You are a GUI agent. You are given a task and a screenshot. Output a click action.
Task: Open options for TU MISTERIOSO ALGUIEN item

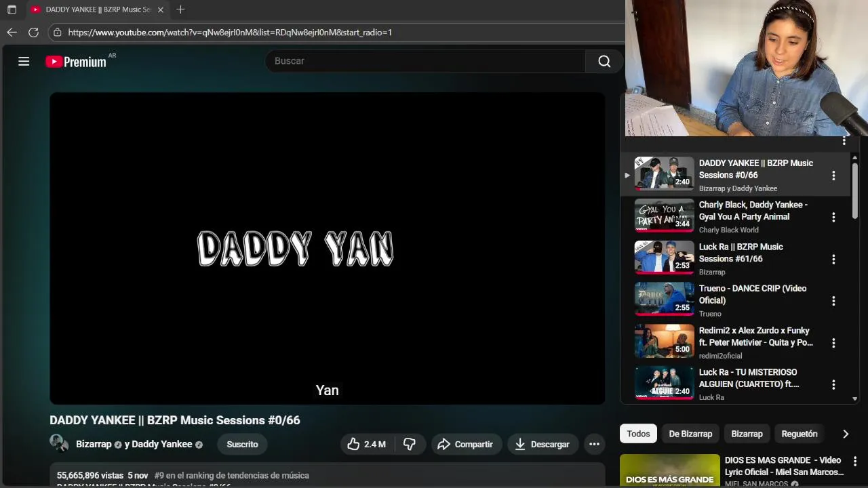point(833,385)
